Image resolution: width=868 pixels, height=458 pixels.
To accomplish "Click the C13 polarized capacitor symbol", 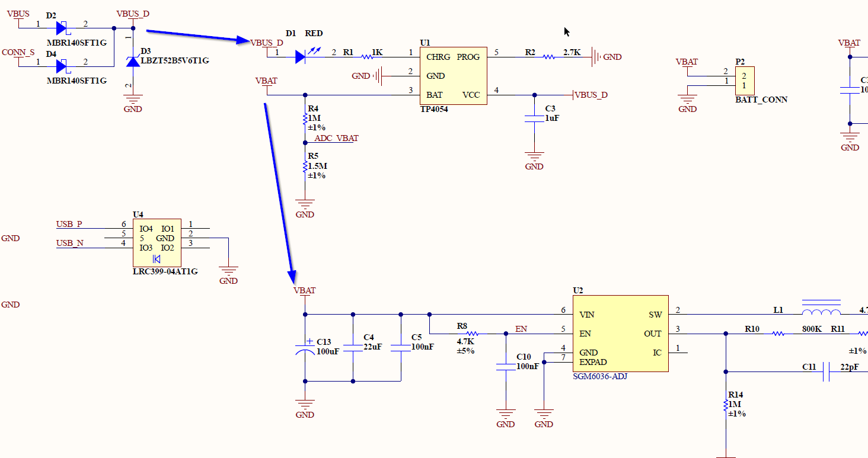I will (x=305, y=347).
